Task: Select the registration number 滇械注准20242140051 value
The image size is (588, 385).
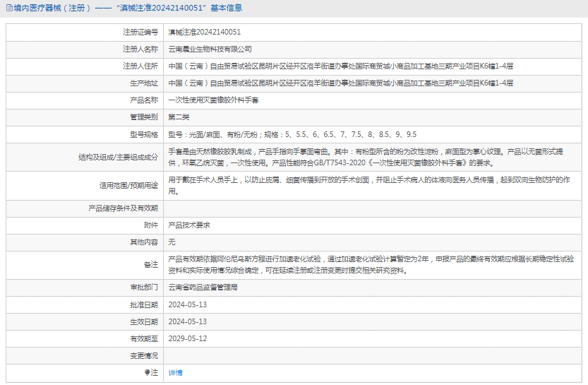Action: pyautogui.click(x=204, y=32)
